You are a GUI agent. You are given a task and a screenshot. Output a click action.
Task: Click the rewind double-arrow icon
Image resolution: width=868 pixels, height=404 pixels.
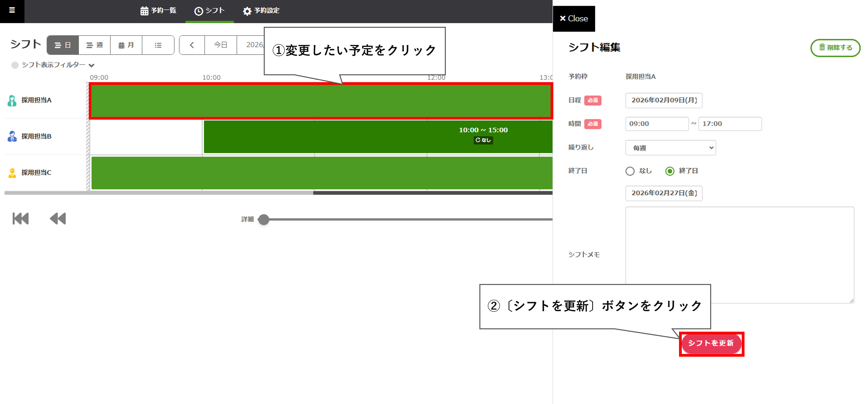tap(58, 219)
